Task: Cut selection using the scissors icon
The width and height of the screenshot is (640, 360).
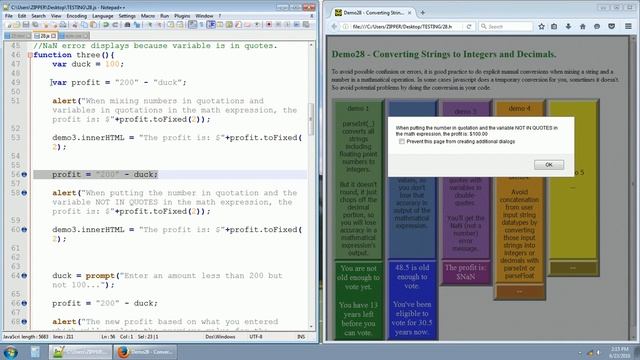Action: 75,25
